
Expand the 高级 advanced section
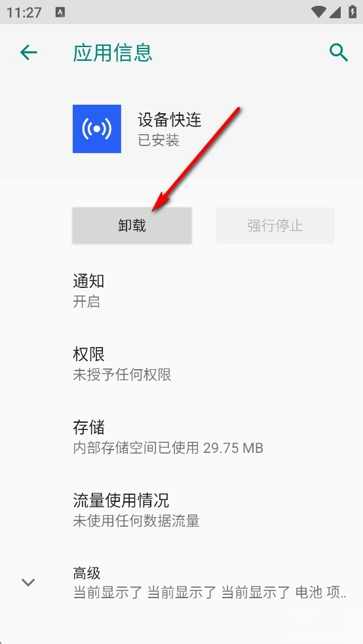coord(181,582)
